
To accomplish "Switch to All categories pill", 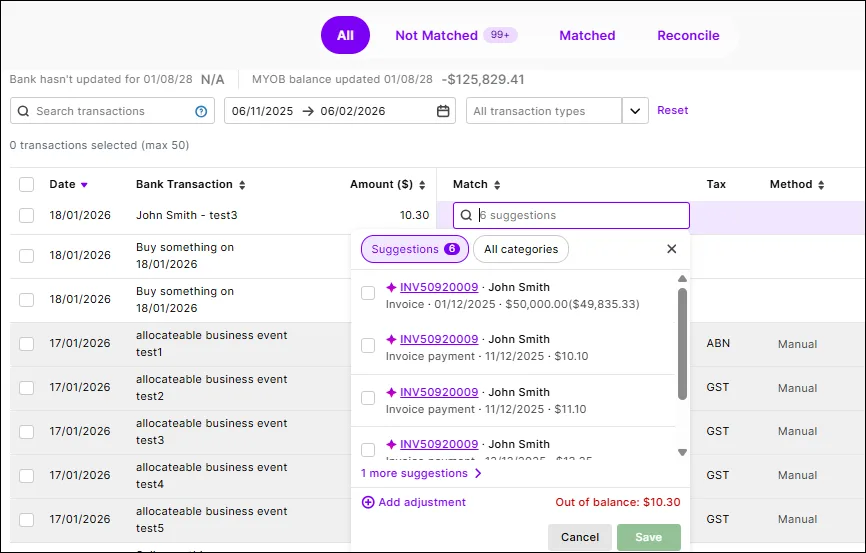I will (521, 249).
